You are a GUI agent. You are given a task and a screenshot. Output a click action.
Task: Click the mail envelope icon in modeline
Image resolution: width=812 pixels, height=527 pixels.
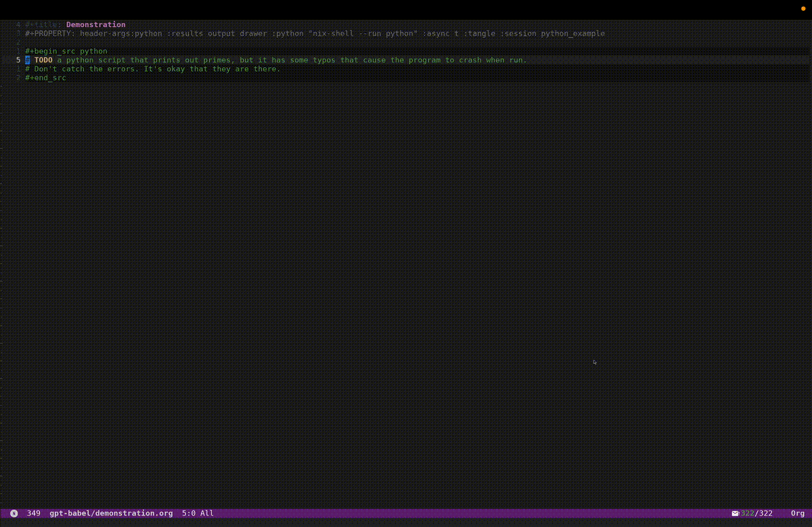[735, 513]
